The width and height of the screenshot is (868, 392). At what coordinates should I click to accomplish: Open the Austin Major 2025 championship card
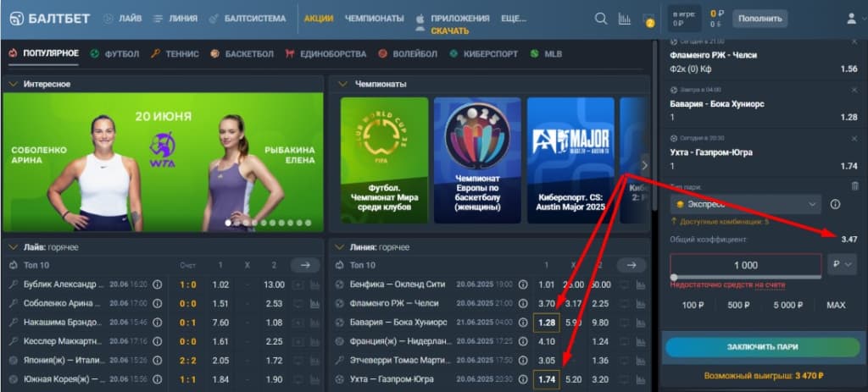570,160
